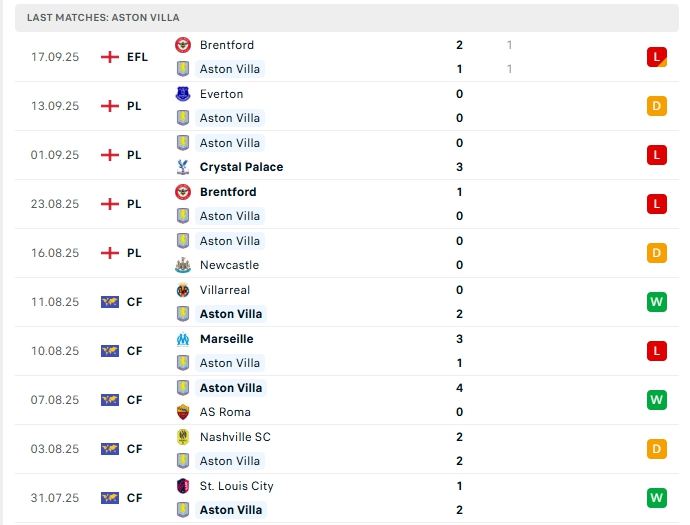The image size is (690, 525).
Task: Click the Last Matches: Aston Villa header
Action: click(103, 18)
